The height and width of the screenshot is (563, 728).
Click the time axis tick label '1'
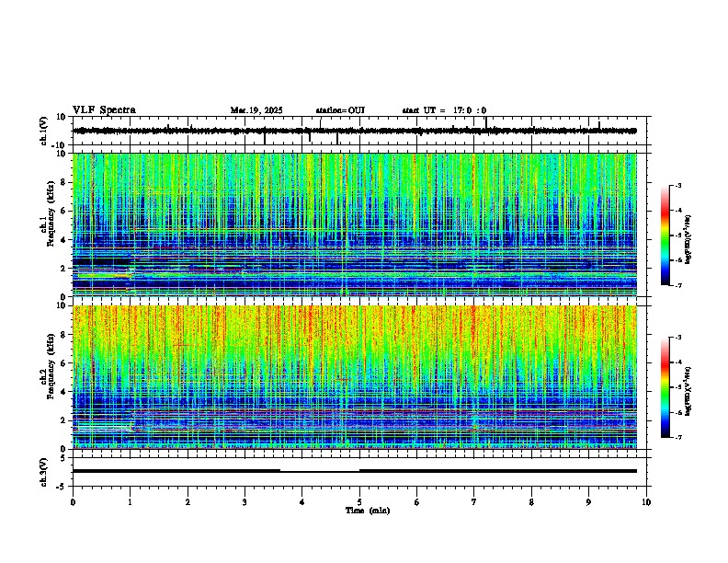[130, 502]
